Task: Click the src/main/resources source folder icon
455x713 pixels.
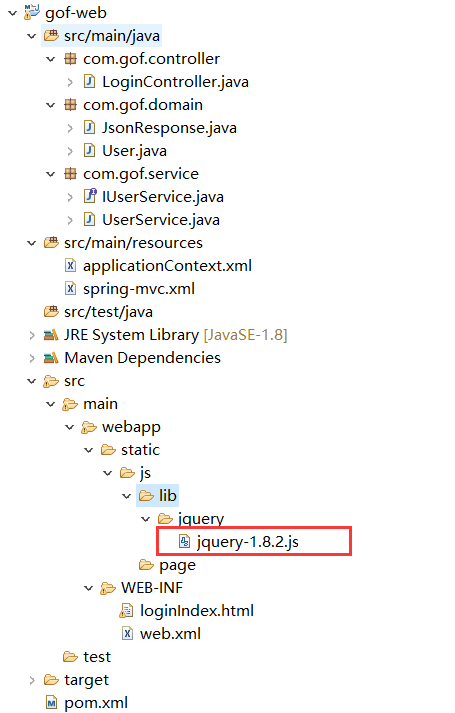Action: (x=51, y=243)
